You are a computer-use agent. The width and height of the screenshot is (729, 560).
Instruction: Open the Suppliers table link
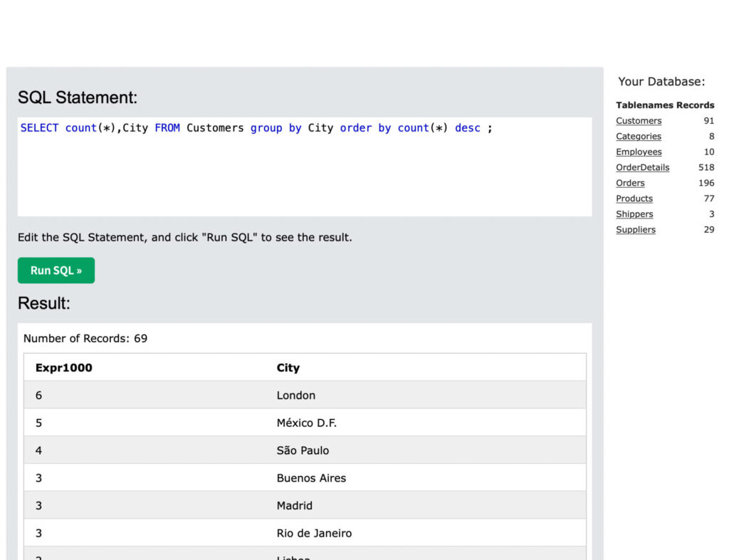636,230
